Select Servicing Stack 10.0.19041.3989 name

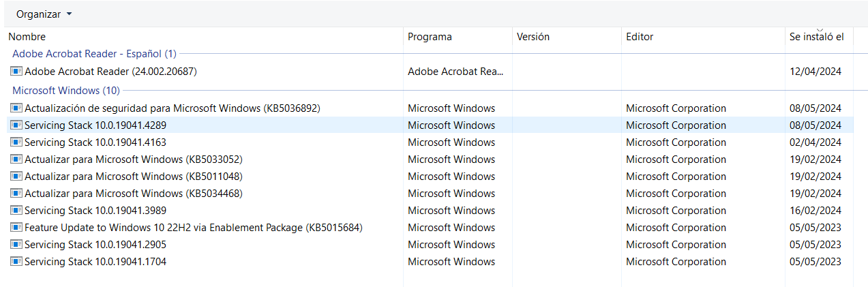pyautogui.click(x=95, y=211)
